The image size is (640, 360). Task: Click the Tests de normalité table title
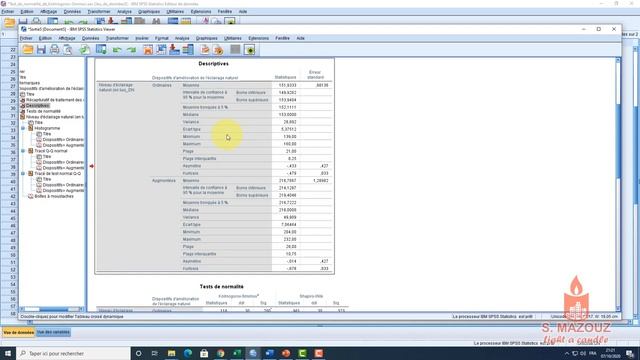coord(222,287)
